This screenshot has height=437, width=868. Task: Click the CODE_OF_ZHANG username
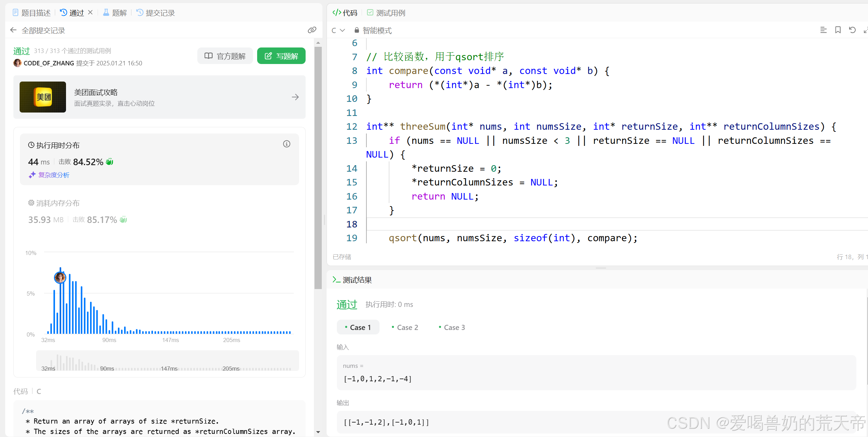point(49,63)
